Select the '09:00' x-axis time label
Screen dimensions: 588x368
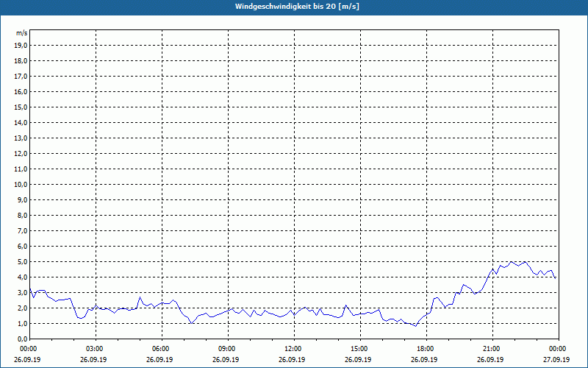(x=228, y=349)
